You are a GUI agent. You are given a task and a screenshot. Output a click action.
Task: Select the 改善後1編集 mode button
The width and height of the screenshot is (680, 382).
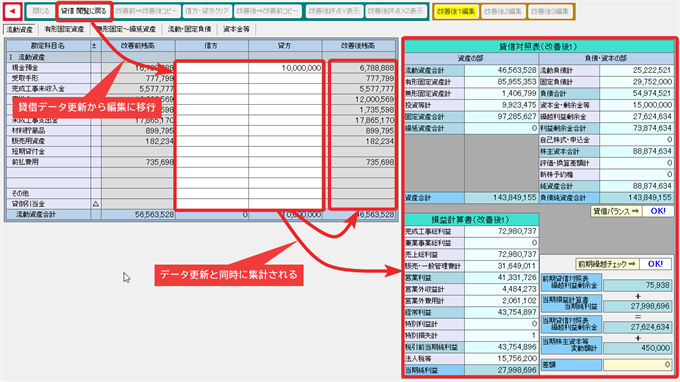[x=455, y=12]
